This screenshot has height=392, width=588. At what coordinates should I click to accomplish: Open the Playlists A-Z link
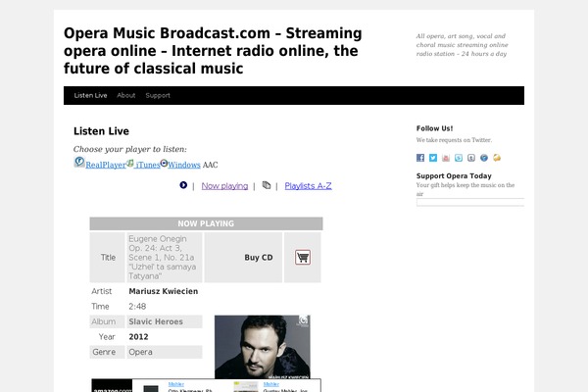click(308, 186)
